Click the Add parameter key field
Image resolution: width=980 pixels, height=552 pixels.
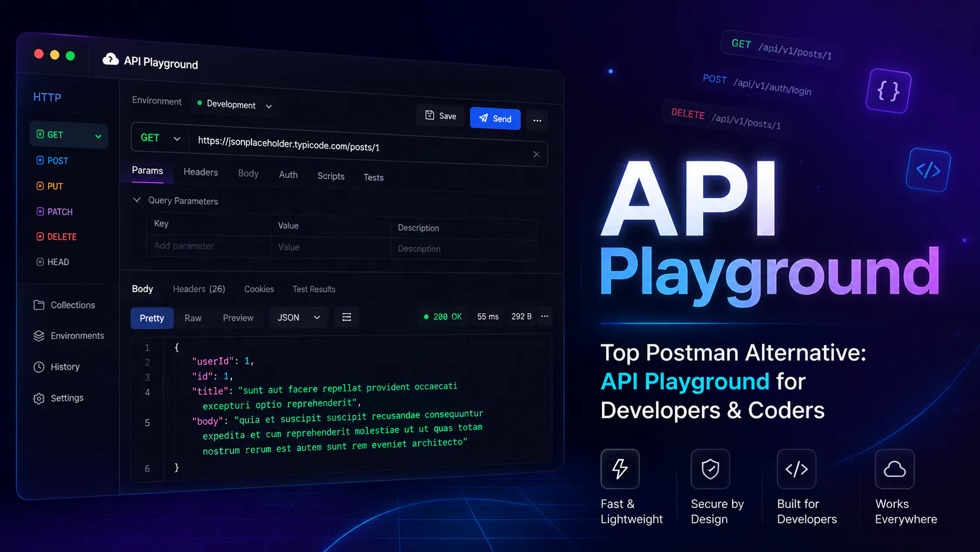click(x=208, y=246)
